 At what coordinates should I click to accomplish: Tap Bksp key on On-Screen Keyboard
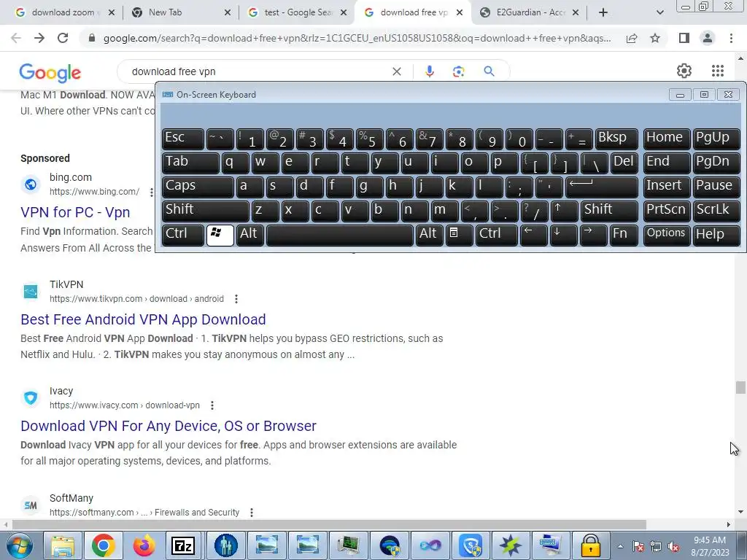pos(616,139)
